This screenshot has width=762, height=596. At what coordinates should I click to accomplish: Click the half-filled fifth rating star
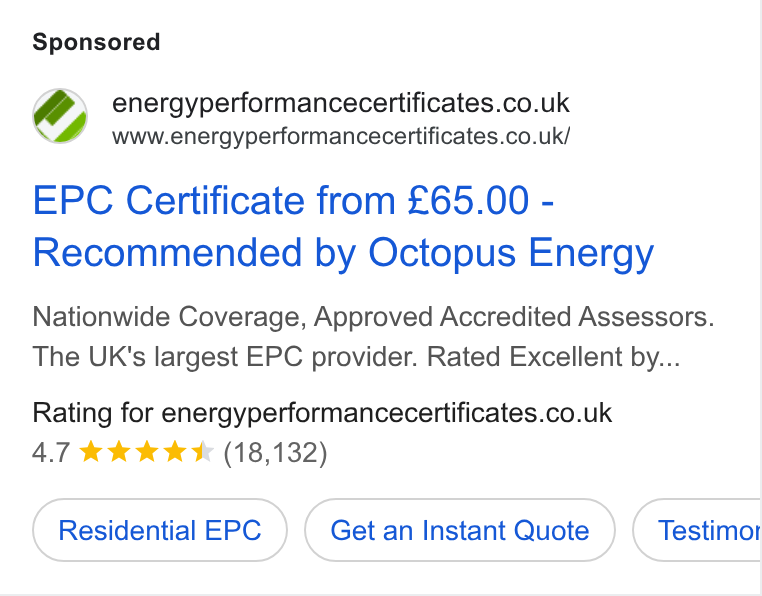coord(203,452)
